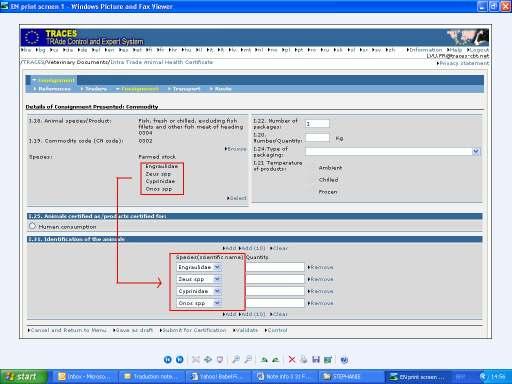The height and width of the screenshot is (384, 512).
Task: Open the Traders tab
Action: click(x=94, y=89)
